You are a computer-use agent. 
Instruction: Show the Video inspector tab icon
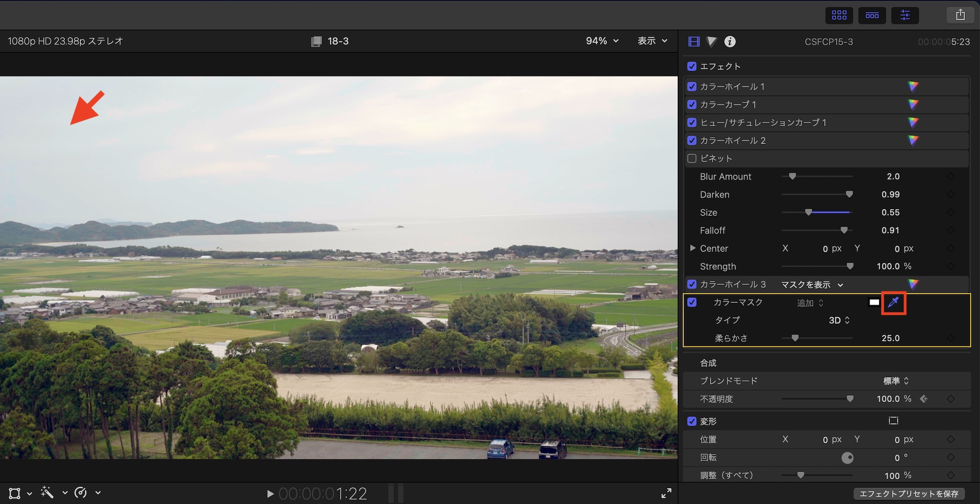pyautogui.click(x=694, y=42)
